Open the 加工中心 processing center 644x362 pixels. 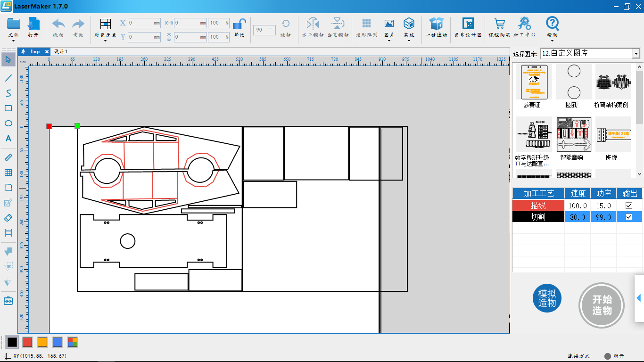(x=524, y=27)
